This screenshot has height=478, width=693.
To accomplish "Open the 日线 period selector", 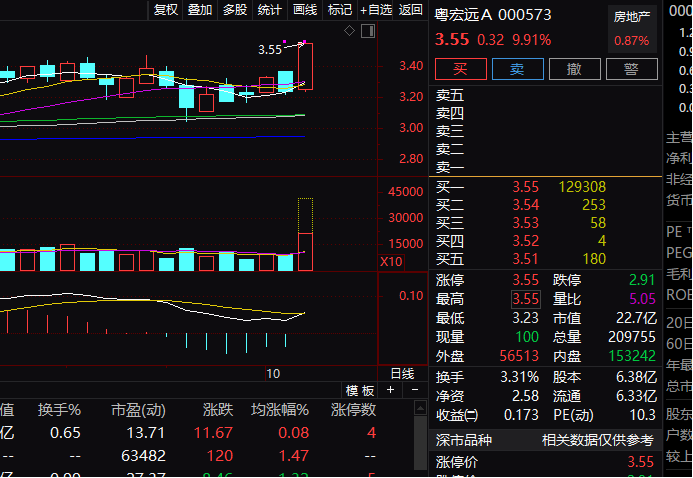I will (x=402, y=373).
